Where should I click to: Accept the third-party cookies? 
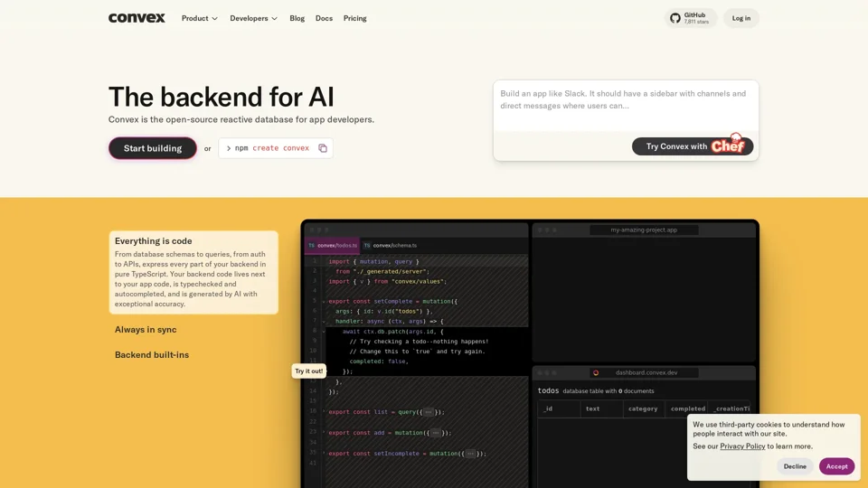pos(837,466)
